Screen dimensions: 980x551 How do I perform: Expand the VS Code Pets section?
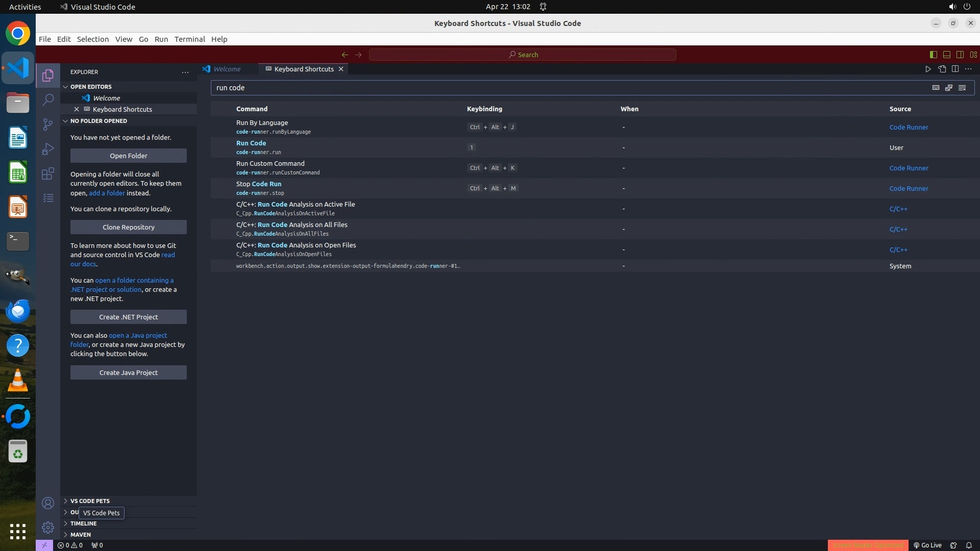point(90,501)
